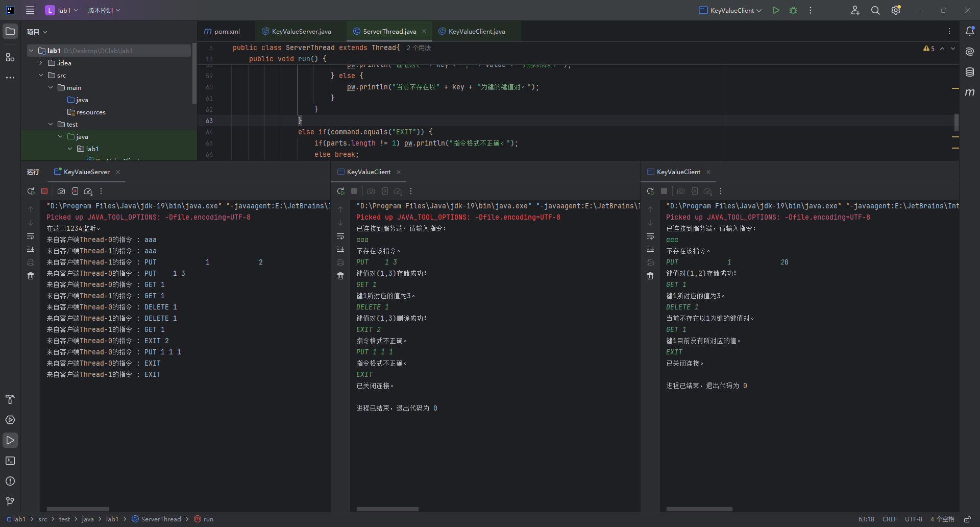Viewport: 980px width, 527px height.
Task: Open AI Assistant spiral icon
Action: pos(970,52)
